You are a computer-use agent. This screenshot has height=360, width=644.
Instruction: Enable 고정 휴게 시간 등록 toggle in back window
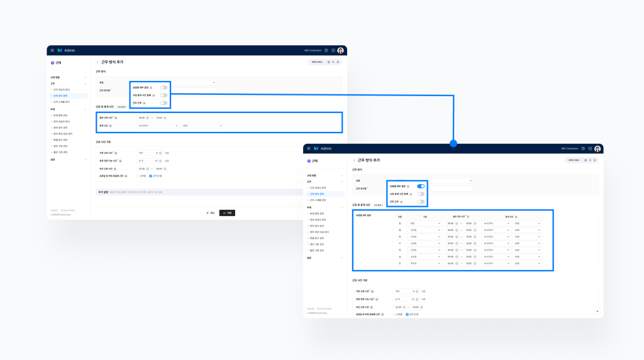164,95
